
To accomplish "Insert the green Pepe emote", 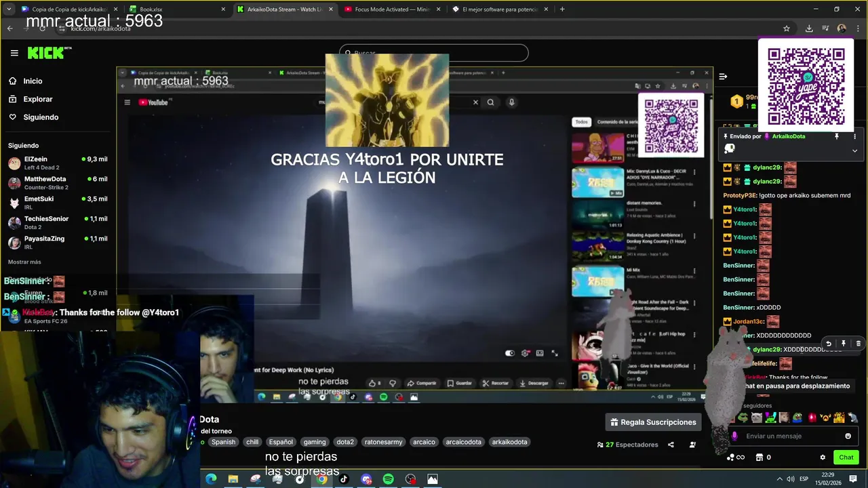I will (743, 418).
